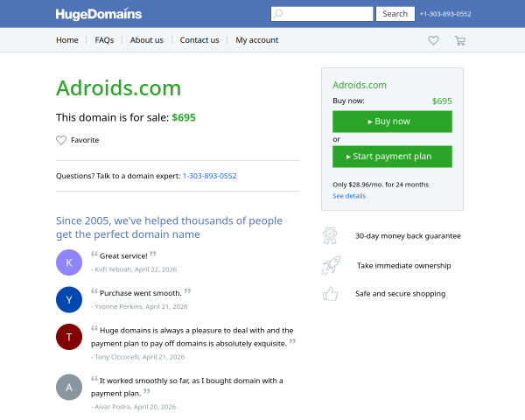Open the wishlist heart icon in navigation
The width and height of the screenshot is (525, 420).
433,40
